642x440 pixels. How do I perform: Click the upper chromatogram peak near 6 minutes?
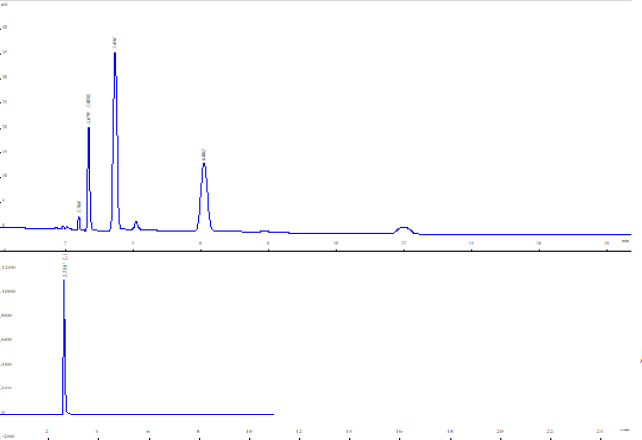(x=204, y=165)
